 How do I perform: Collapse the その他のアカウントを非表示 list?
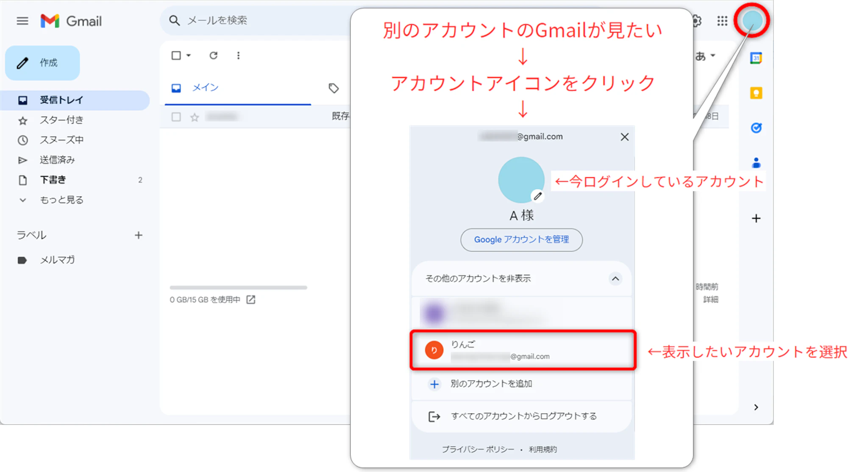[x=615, y=278]
